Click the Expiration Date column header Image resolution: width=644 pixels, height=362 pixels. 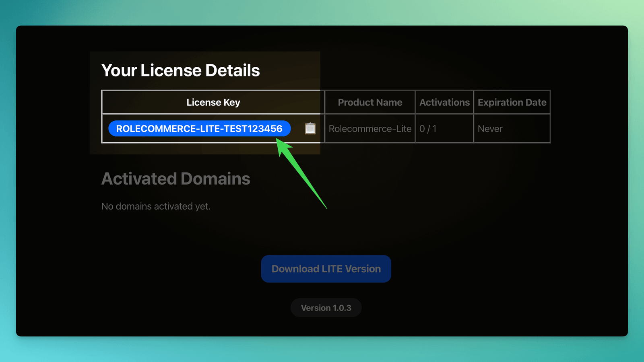pyautogui.click(x=512, y=102)
